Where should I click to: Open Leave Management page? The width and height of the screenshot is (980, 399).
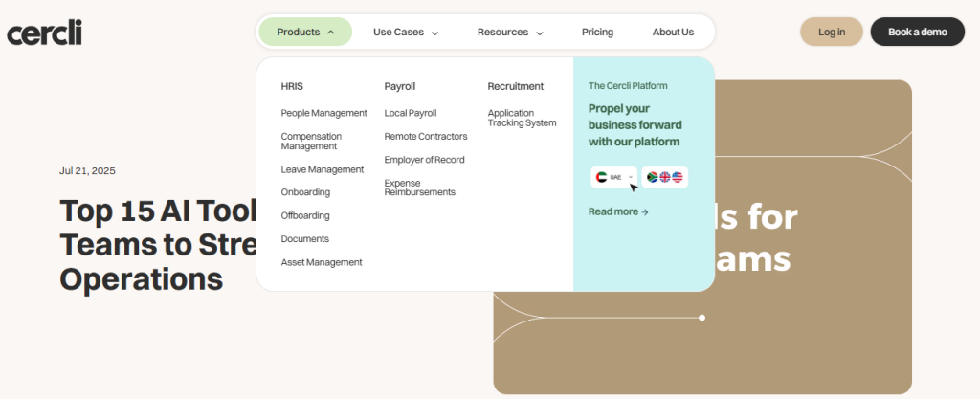pyautogui.click(x=323, y=169)
